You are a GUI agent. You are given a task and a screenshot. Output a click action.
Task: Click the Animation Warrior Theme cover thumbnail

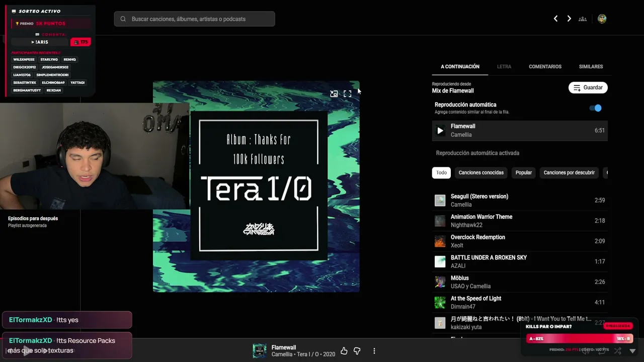pyautogui.click(x=440, y=221)
